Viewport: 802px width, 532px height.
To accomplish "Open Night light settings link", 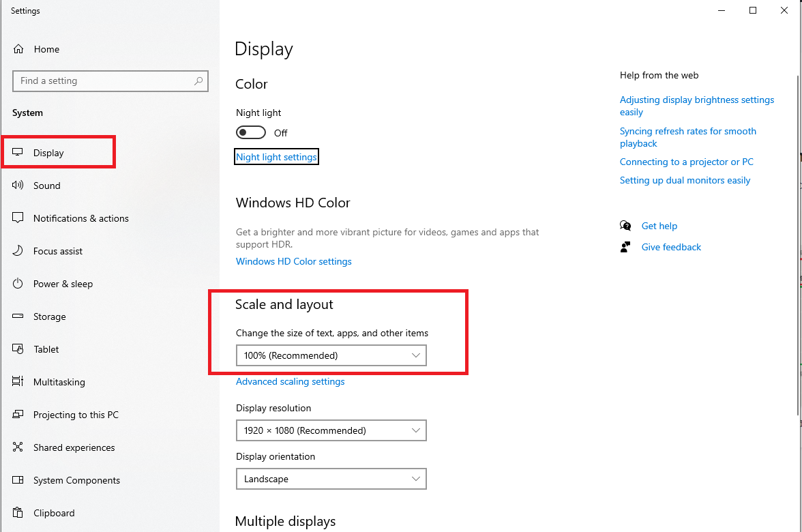I will pyautogui.click(x=276, y=157).
